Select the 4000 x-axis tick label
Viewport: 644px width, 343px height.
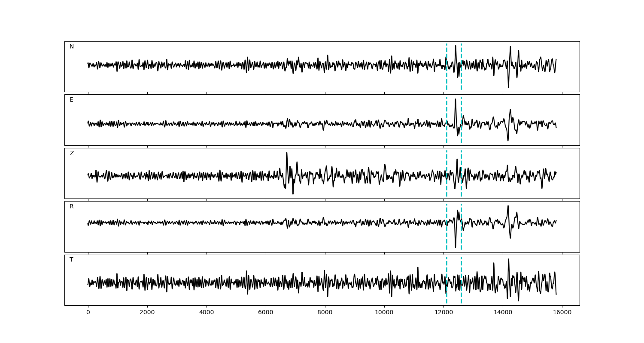point(207,313)
